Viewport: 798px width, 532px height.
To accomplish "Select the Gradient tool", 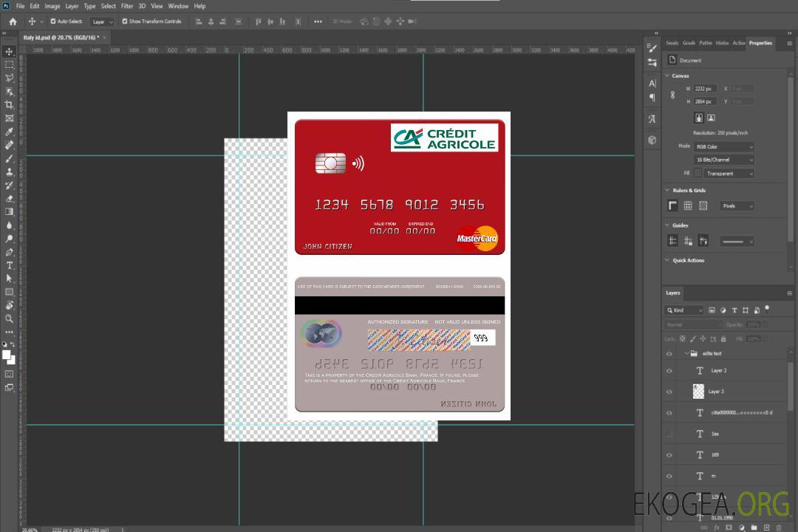I will tap(9, 212).
